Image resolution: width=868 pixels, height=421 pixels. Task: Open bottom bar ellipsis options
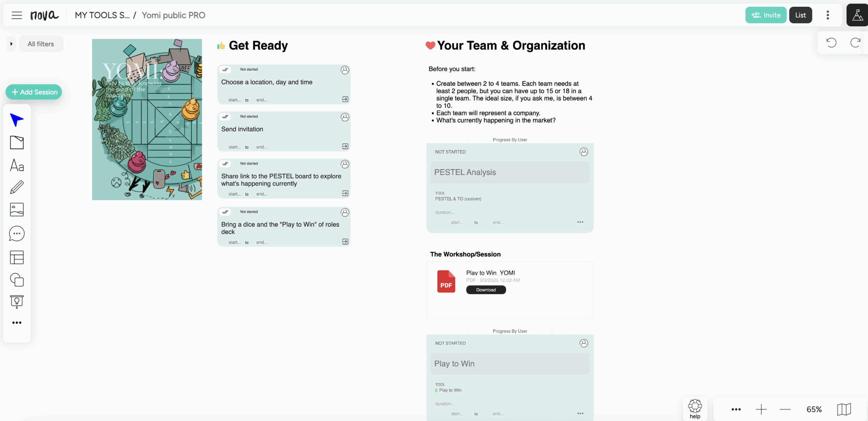click(x=736, y=409)
